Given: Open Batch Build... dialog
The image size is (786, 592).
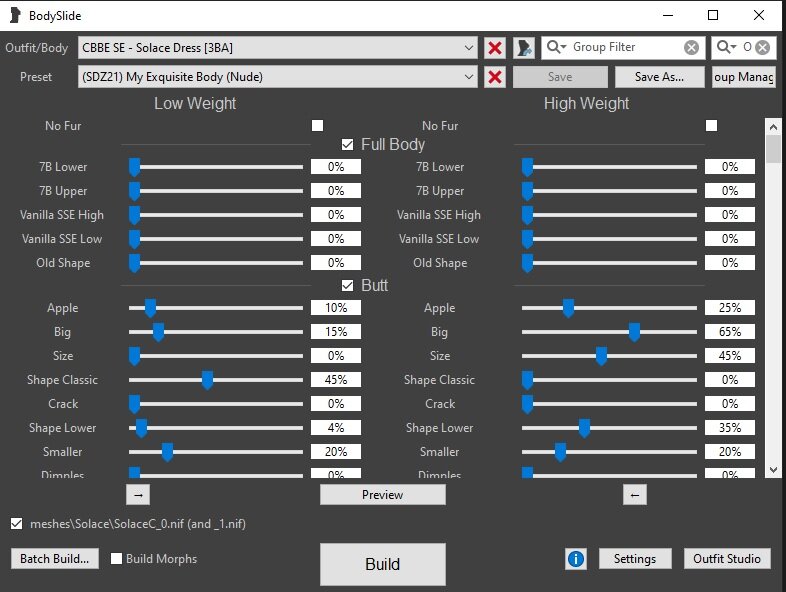Looking at the screenshot, I should tap(55, 558).
